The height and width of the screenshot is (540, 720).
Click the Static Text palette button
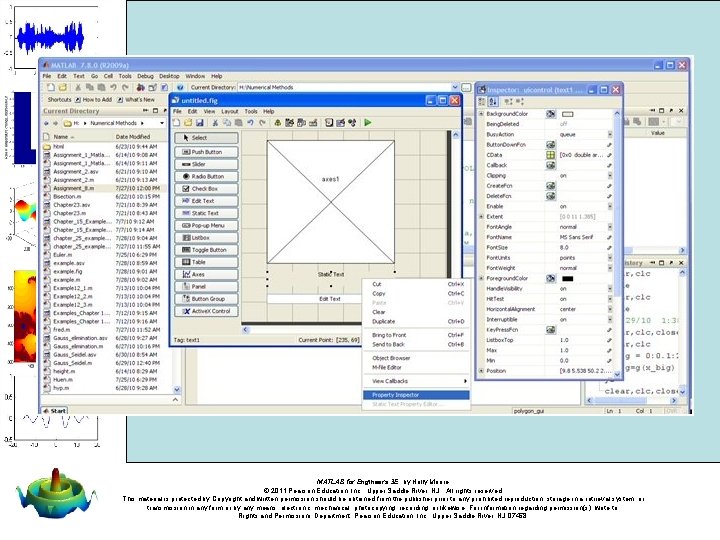[206, 213]
